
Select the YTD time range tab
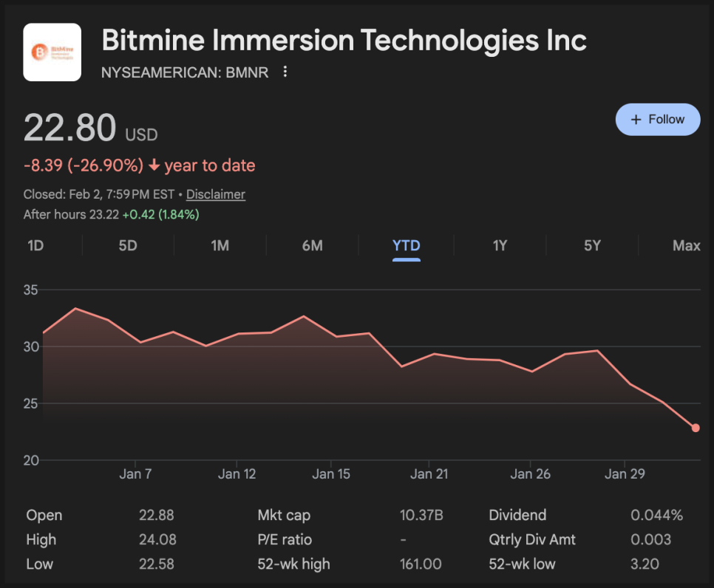point(406,245)
